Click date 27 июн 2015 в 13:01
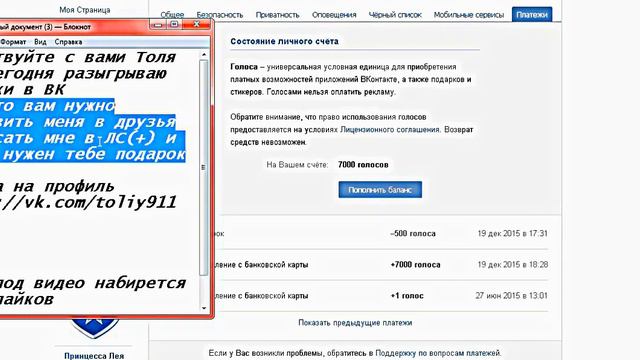This screenshot has width=640, height=360. [x=511, y=296]
